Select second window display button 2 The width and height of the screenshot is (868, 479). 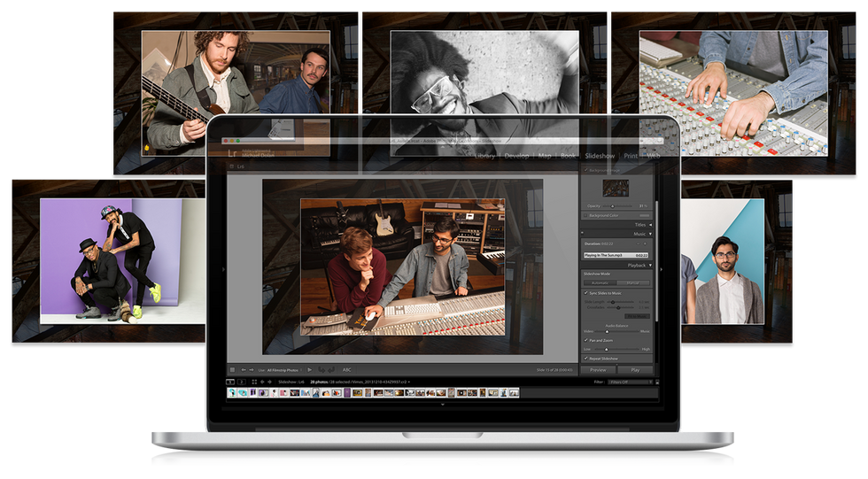(x=241, y=382)
